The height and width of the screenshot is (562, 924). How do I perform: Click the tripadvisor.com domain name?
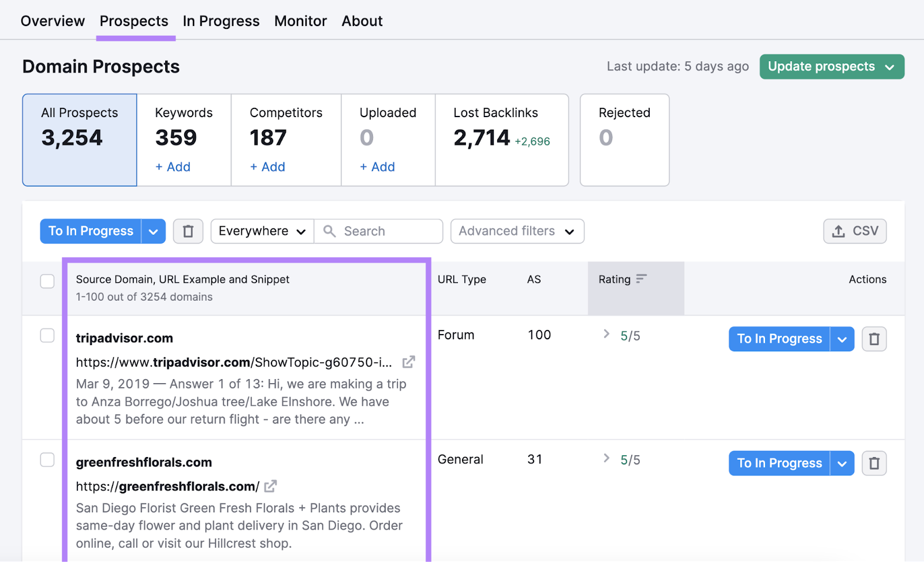pos(124,338)
